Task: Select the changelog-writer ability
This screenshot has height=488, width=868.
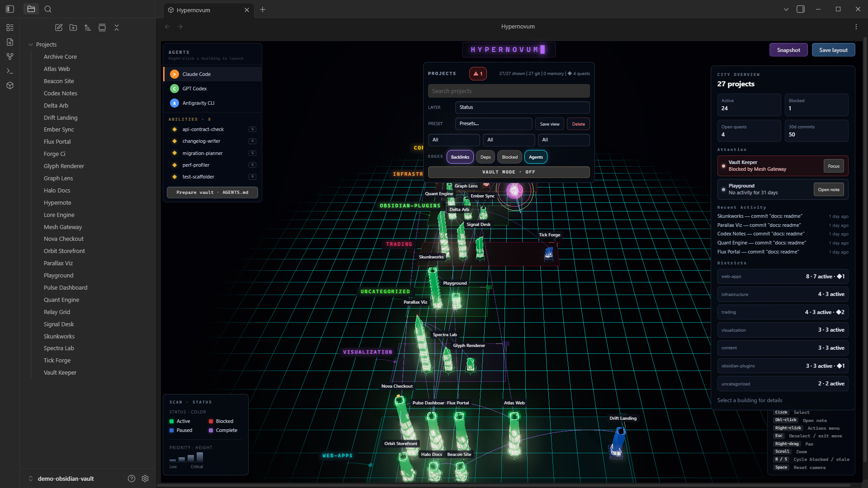Action: [x=212, y=141]
